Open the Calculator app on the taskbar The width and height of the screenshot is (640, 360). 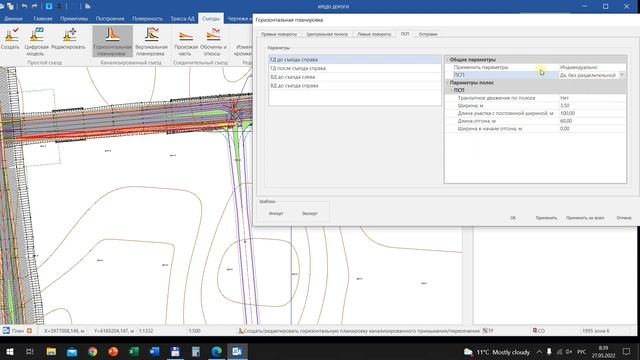point(196,351)
